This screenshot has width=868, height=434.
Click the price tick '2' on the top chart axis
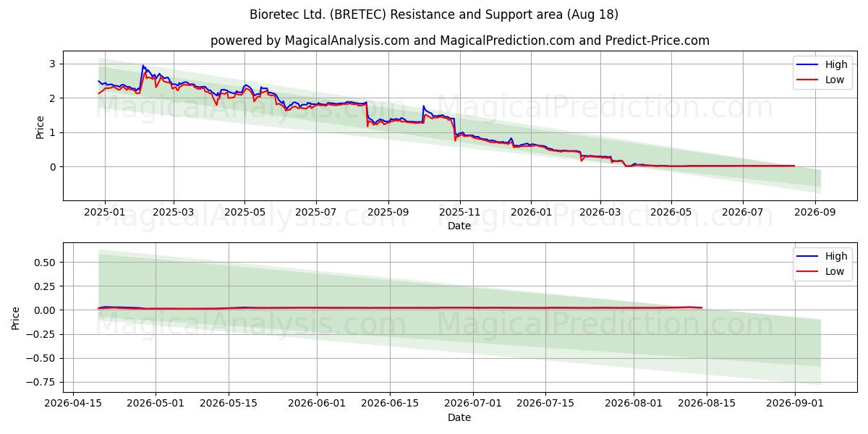pos(53,98)
